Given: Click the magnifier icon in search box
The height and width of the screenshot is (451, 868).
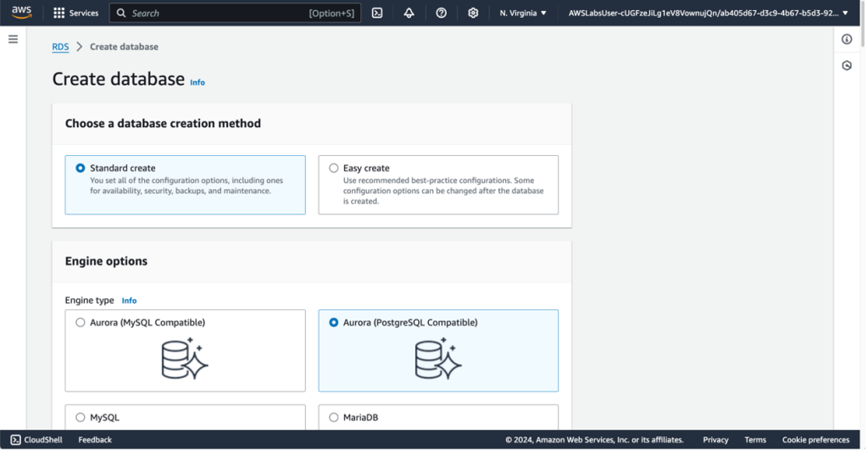Looking at the screenshot, I should point(121,13).
